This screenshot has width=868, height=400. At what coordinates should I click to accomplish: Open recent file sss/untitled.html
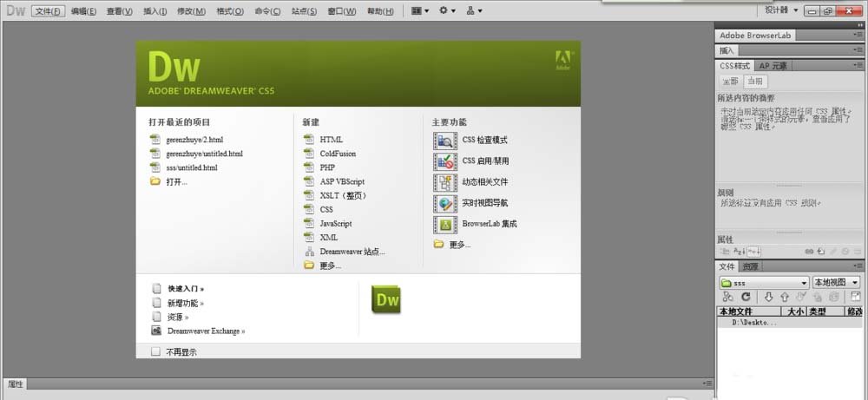pos(192,167)
